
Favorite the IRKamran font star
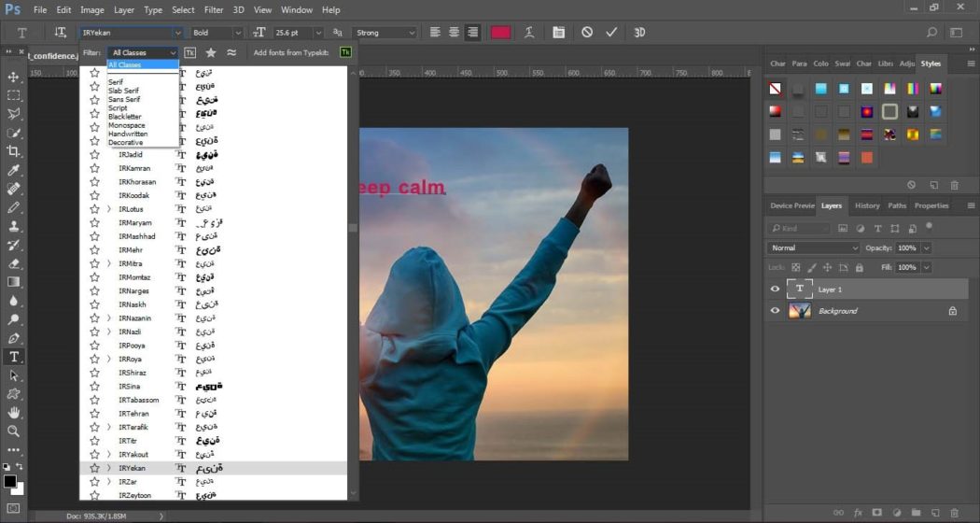click(94, 168)
